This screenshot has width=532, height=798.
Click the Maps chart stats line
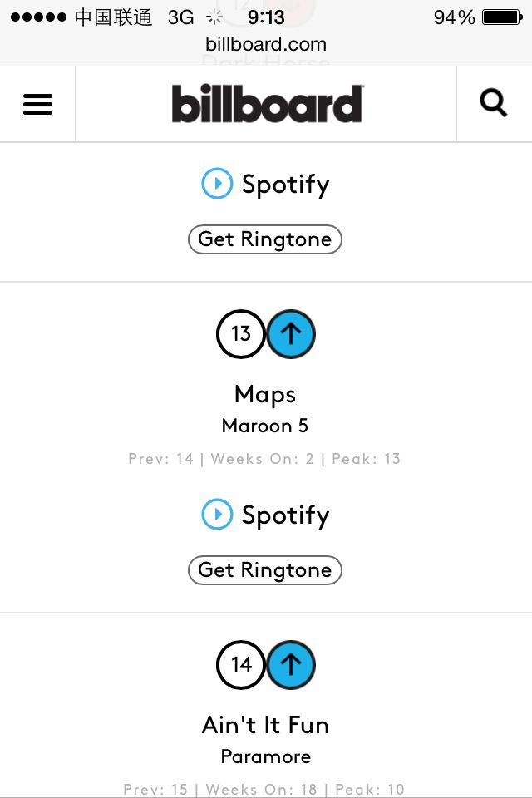[x=264, y=459]
